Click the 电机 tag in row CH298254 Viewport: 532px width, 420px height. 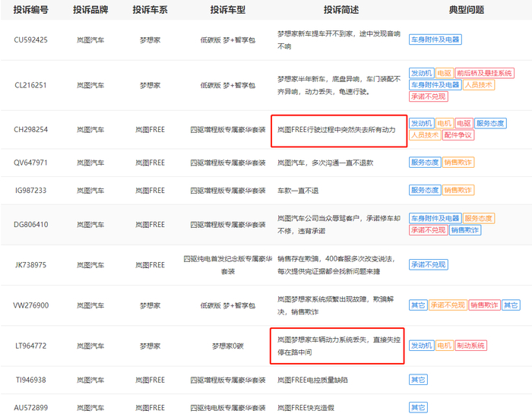tap(444, 123)
